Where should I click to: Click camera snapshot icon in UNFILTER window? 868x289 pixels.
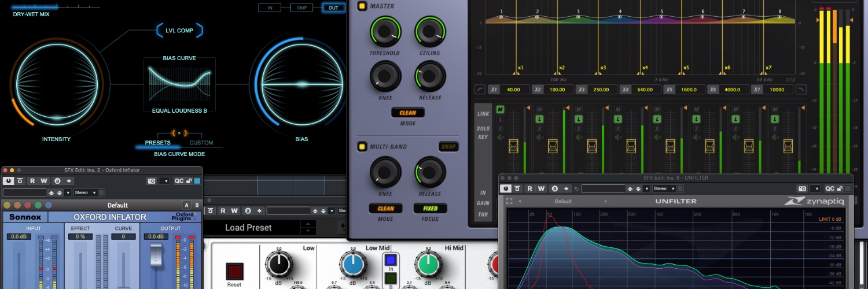coord(802,188)
